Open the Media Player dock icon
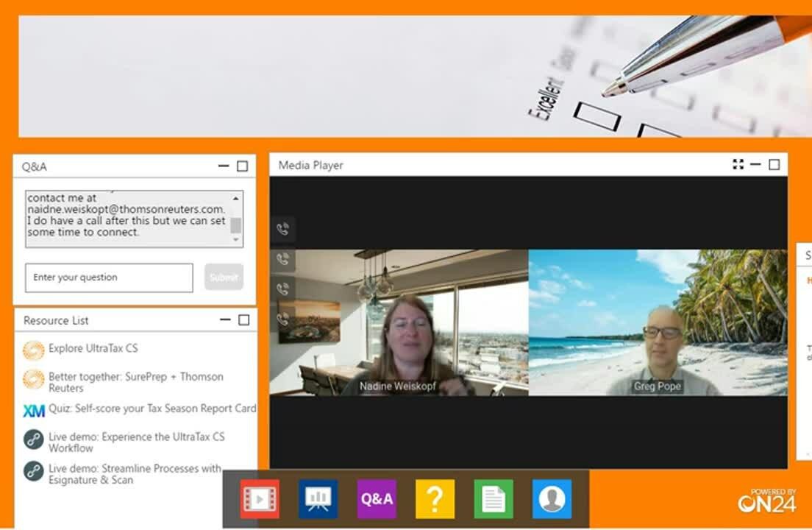812x530 pixels. pos(259,499)
